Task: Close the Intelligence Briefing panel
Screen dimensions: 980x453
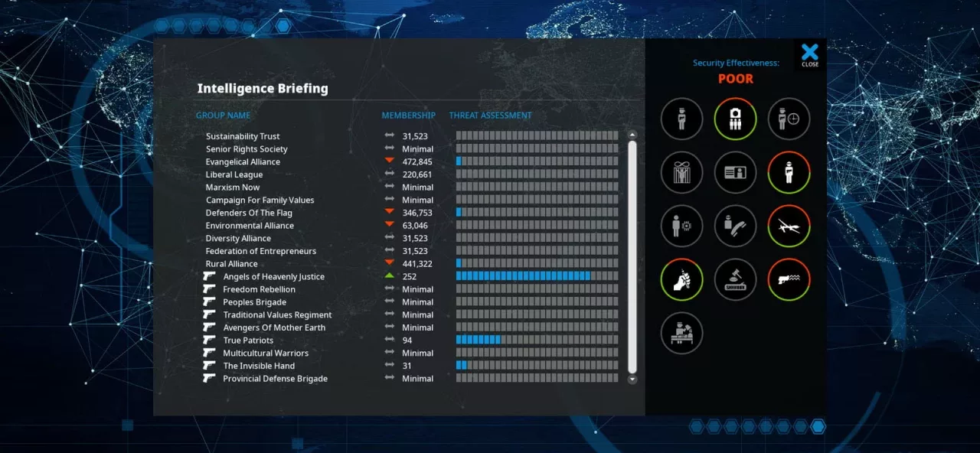Action: point(810,55)
